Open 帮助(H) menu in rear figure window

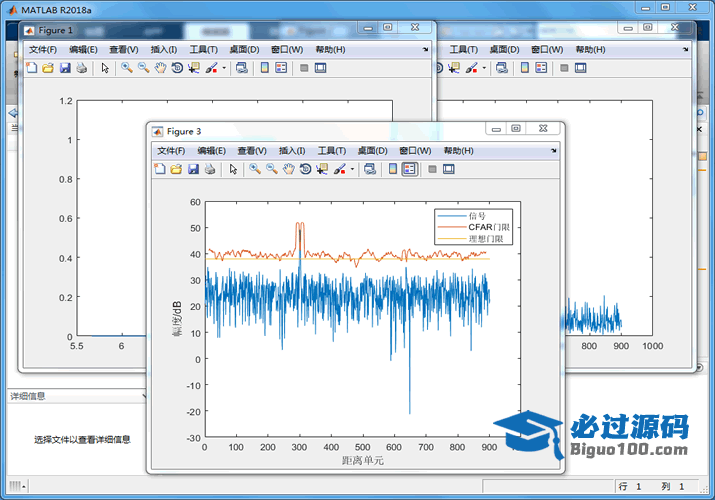(x=591, y=50)
